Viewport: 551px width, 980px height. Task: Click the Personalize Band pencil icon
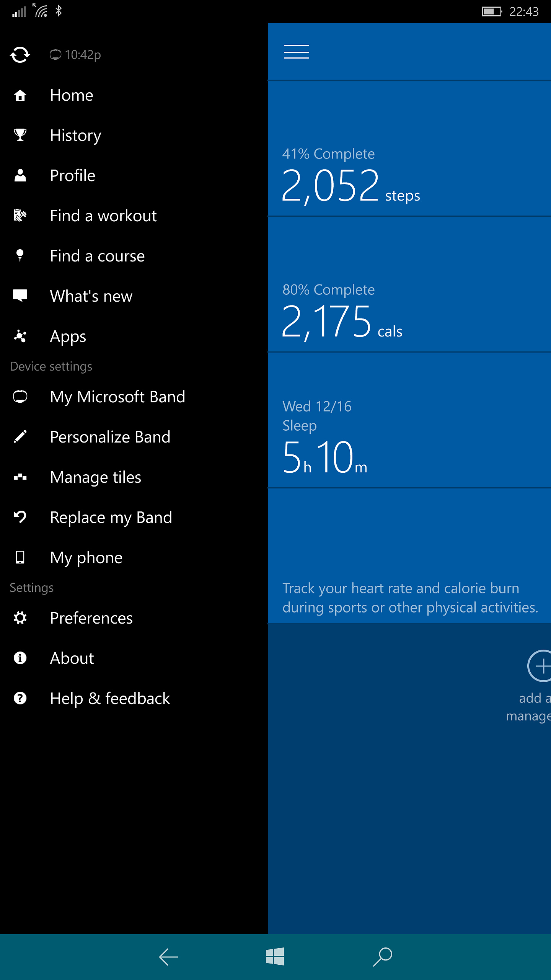coord(20,437)
